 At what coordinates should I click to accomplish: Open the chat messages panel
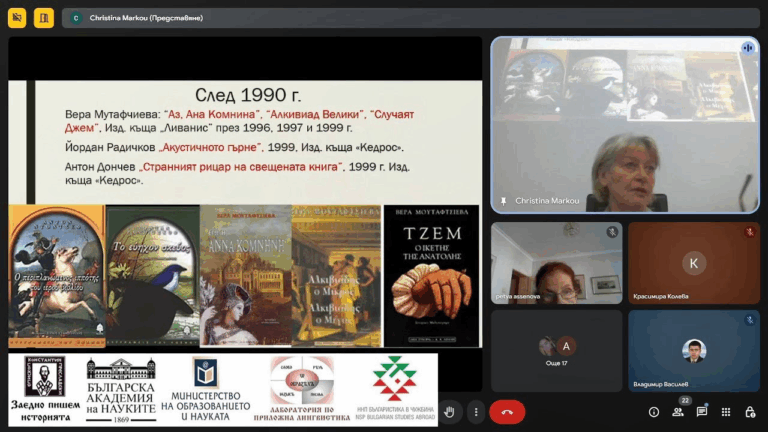pyautogui.click(x=702, y=412)
